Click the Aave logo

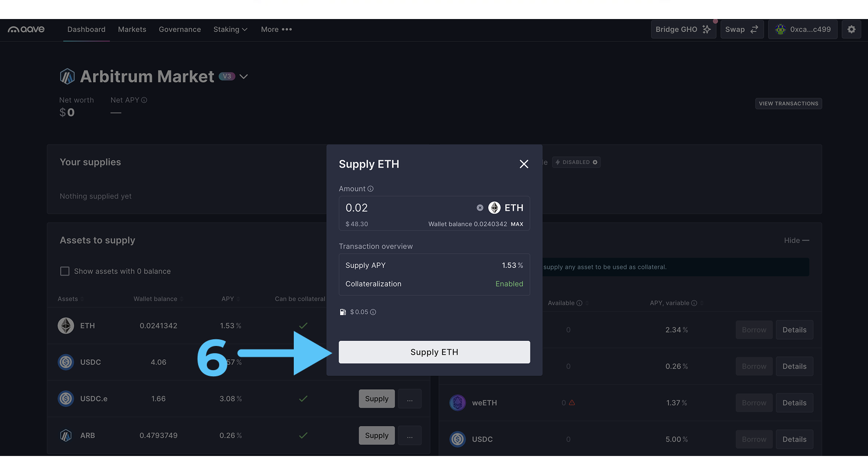click(26, 30)
